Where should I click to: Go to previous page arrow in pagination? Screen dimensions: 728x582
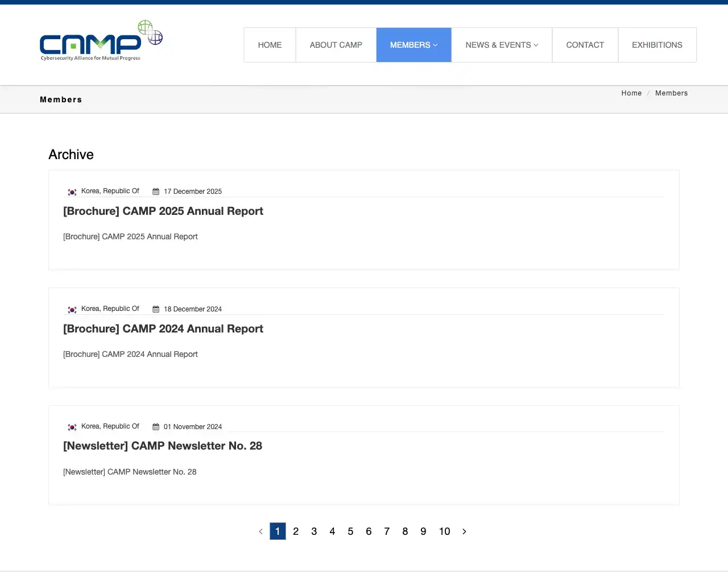click(x=260, y=531)
